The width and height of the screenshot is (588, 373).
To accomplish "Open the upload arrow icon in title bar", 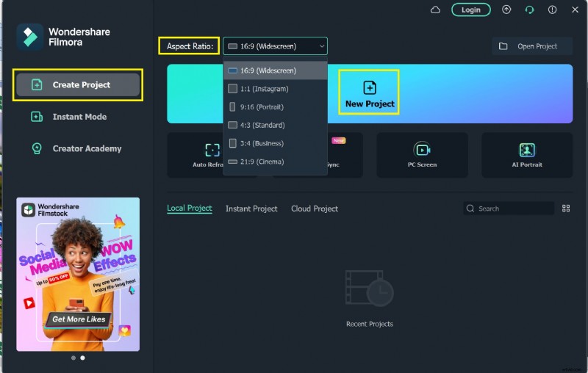I will tap(506, 10).
